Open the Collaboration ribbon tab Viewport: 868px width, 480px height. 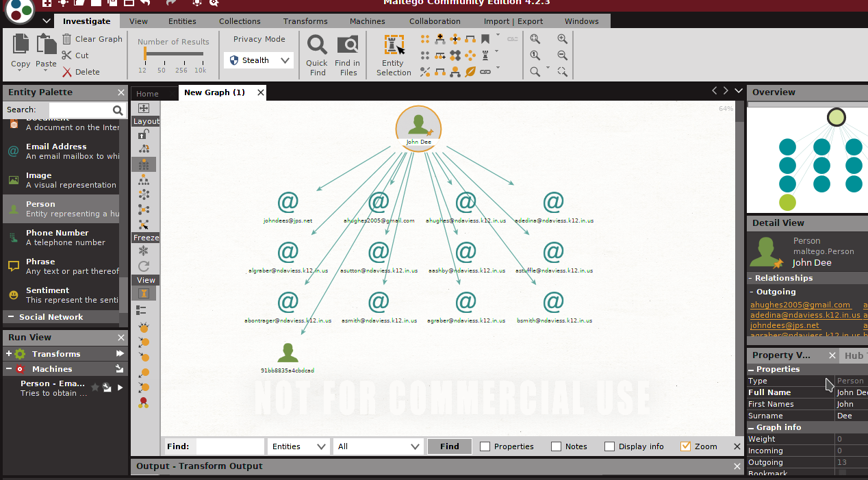[435, 21]
